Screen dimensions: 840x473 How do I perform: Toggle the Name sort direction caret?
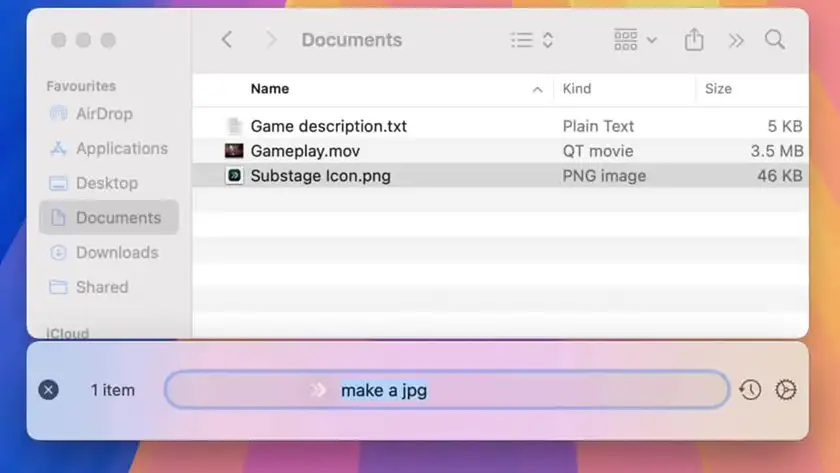pyautogui.click(x=537, y=90)
